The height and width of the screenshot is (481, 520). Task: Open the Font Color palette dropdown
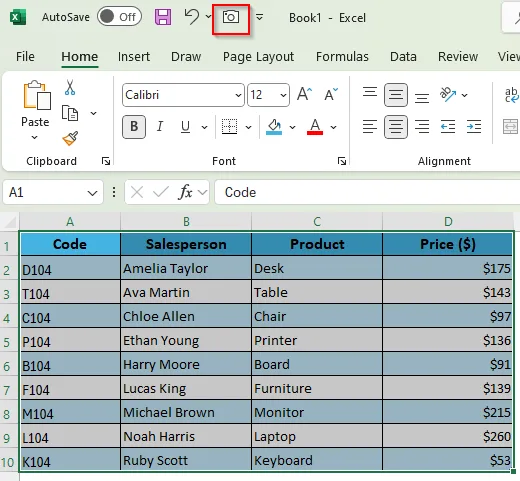(x=333, y=127)
